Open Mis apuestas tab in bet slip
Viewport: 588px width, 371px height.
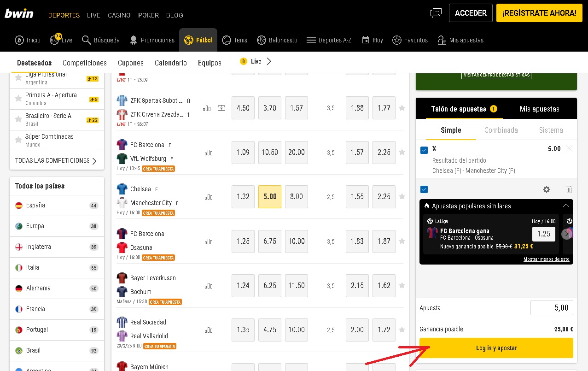point(540,109)
